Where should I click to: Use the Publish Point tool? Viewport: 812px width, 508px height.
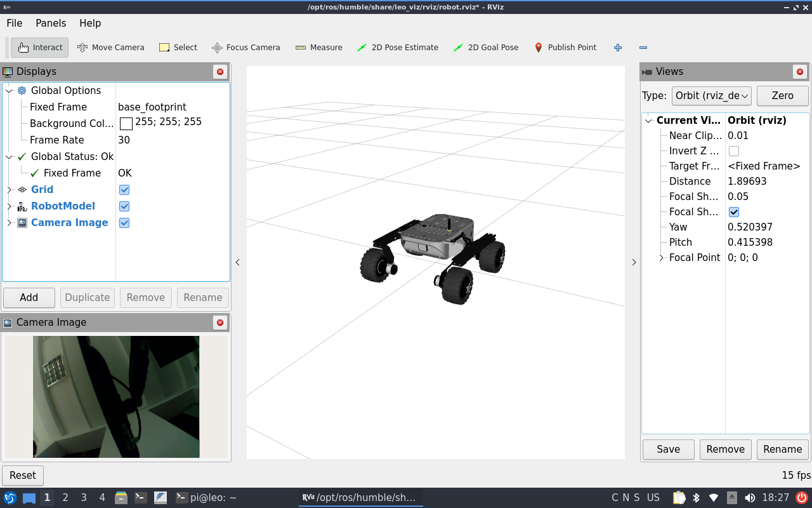[565, 47]
